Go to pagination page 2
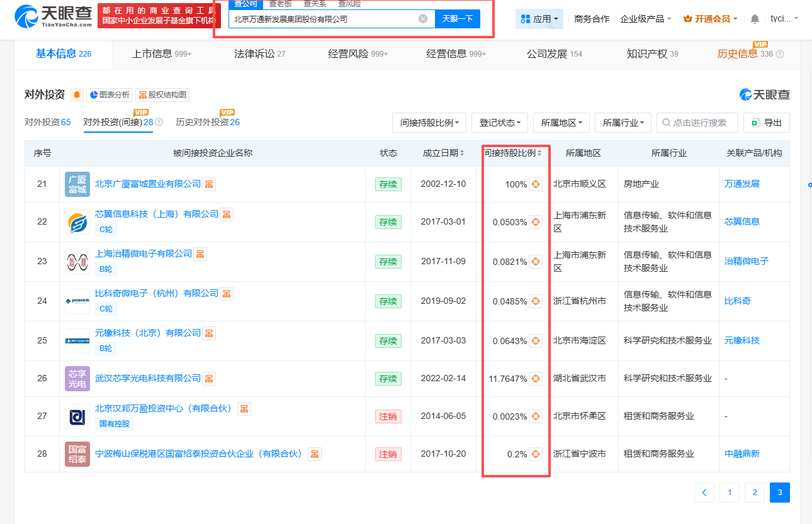Image resolution: width=812 pixels, height=524 pixels. [x=755, y=493]
